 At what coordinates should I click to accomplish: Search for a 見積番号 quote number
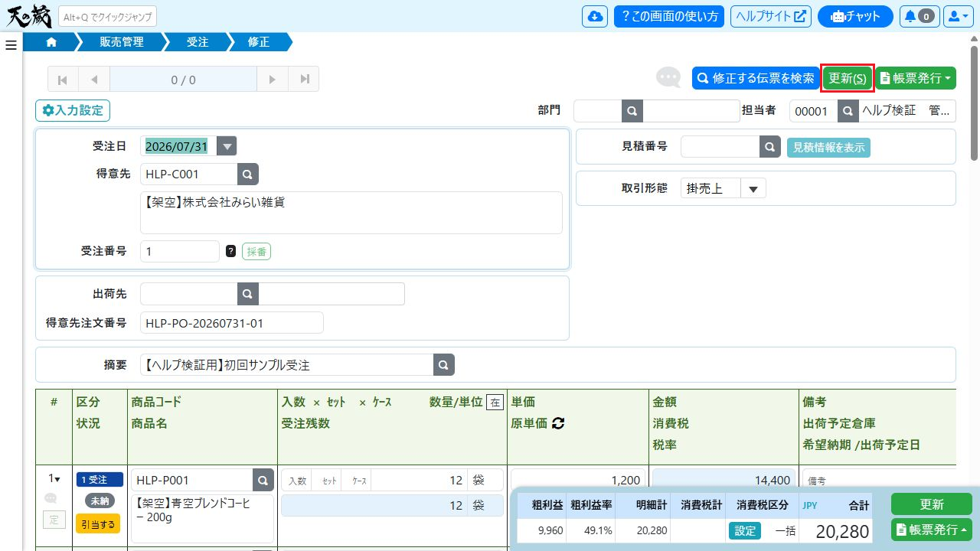point(770,147)
